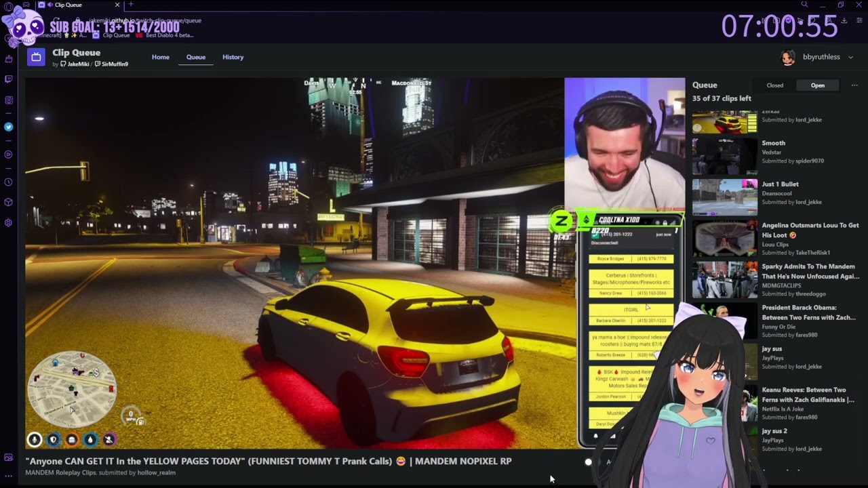Open the three-dot sidebar menu at bottom
The image size is (868, 488).
[8, 476]
